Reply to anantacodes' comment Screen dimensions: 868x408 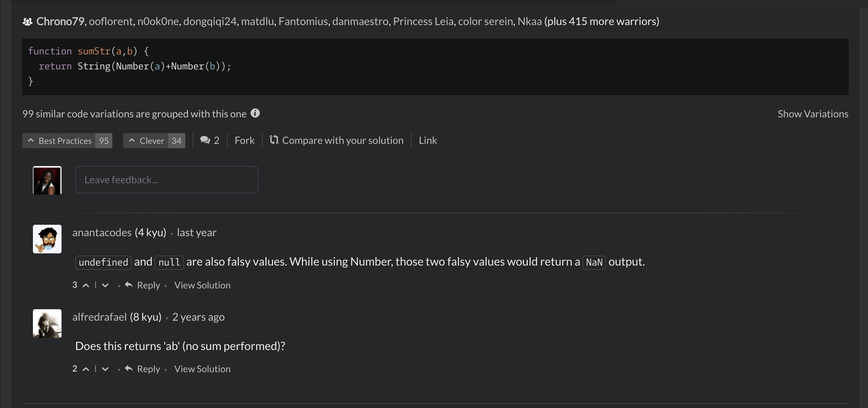pyautogui.click(x=143, y=285)
